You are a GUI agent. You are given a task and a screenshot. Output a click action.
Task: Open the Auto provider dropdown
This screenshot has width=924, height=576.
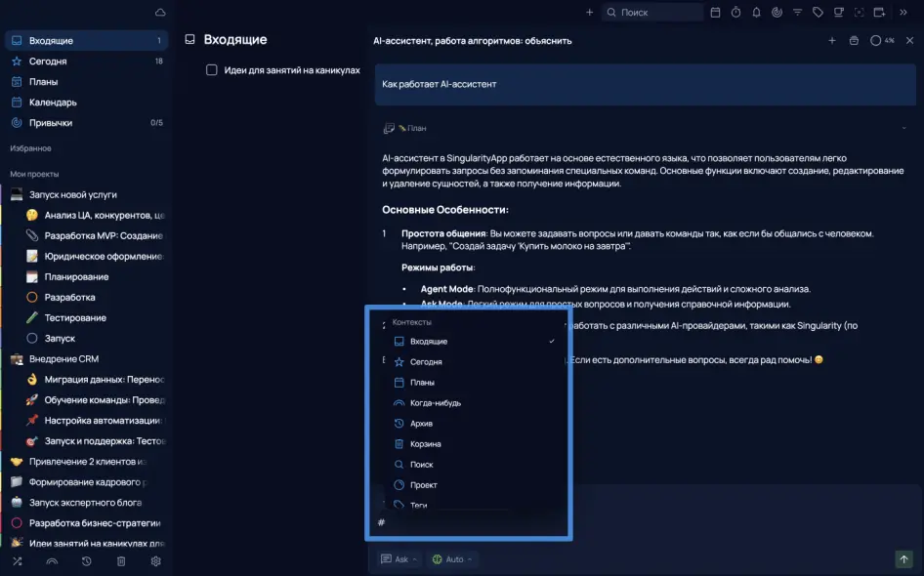click(452, 559)
